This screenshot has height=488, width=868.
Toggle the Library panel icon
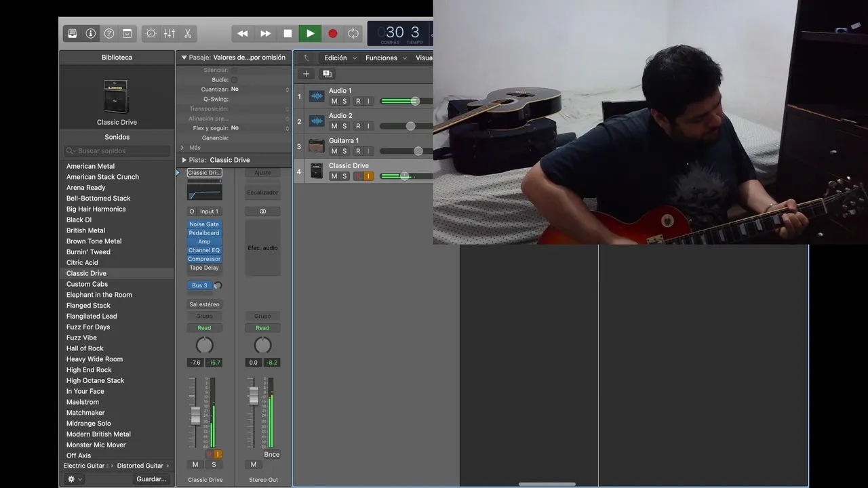coord(73,33)
